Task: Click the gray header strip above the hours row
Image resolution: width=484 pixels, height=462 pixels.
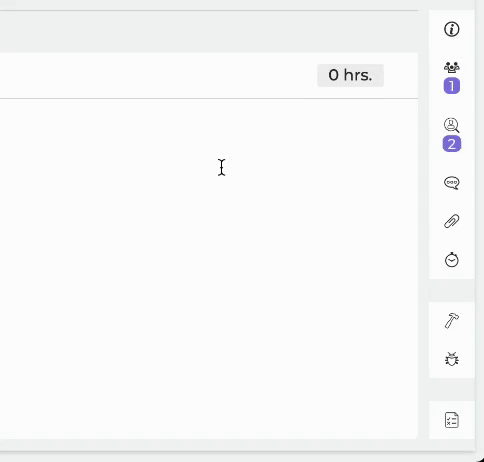Action: coord(209,32)
